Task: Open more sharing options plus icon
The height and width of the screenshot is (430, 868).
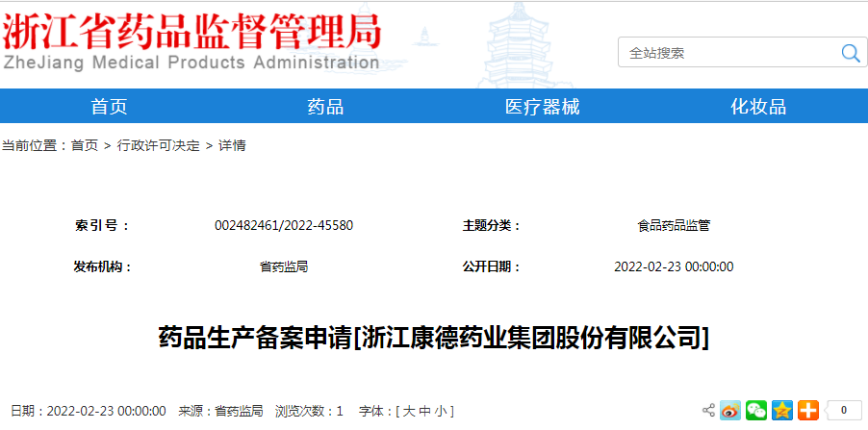Action: (808, 410)
